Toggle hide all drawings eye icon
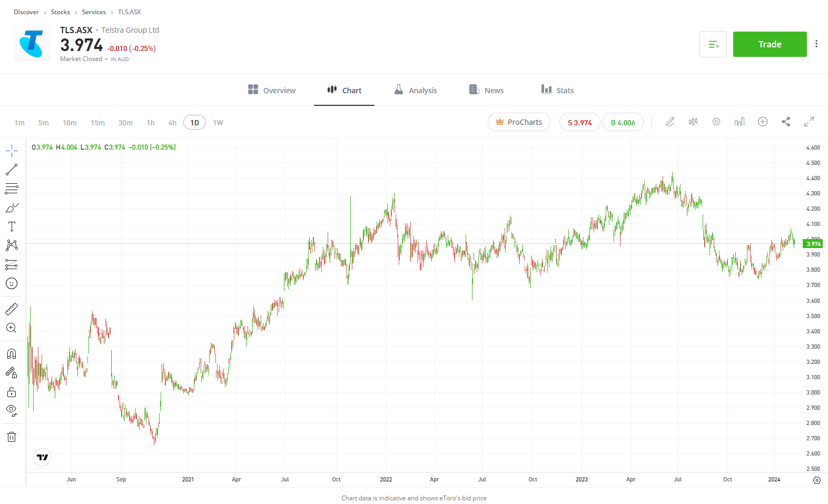Image resolution: width=828 pixels, height=504 pixels. click(x=12, y=410)
